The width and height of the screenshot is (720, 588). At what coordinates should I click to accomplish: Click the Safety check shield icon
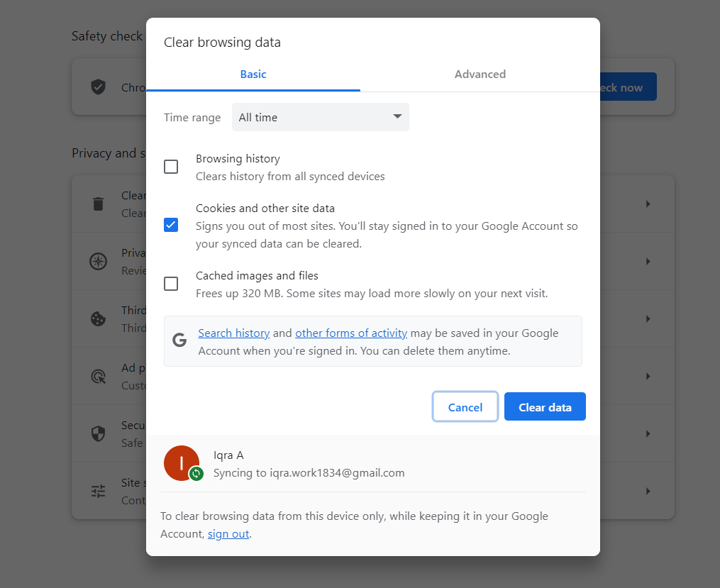pos(99,87)
